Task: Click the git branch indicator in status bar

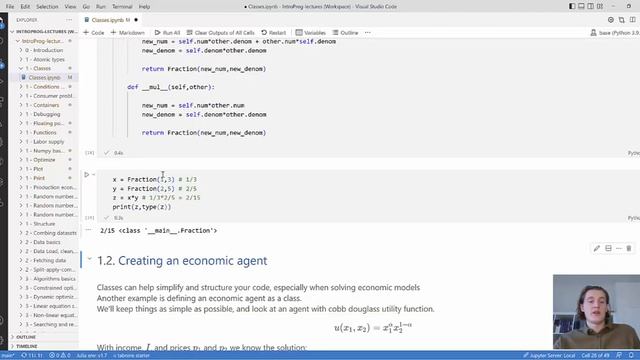Action: click(x=8, y=356)
